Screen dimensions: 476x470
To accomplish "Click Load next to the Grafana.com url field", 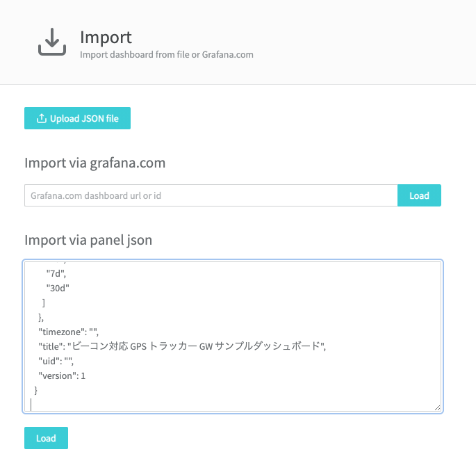I will point(419,195).
